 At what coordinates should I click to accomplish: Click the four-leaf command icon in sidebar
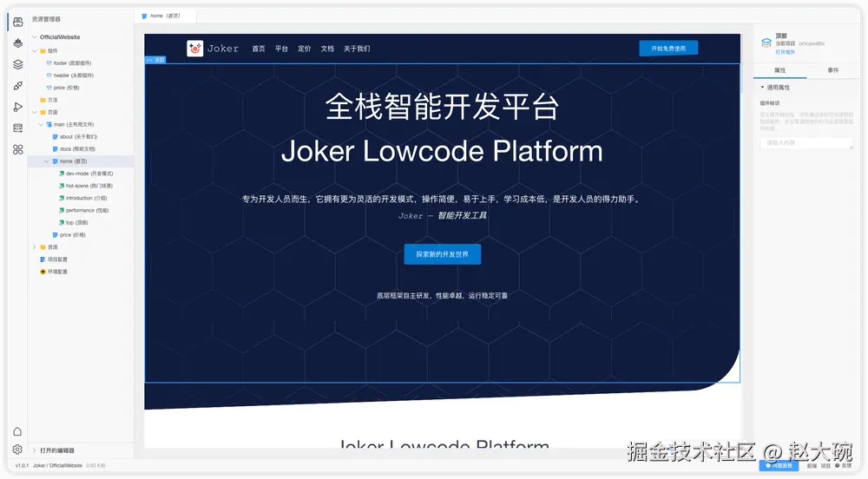(17, 149)
